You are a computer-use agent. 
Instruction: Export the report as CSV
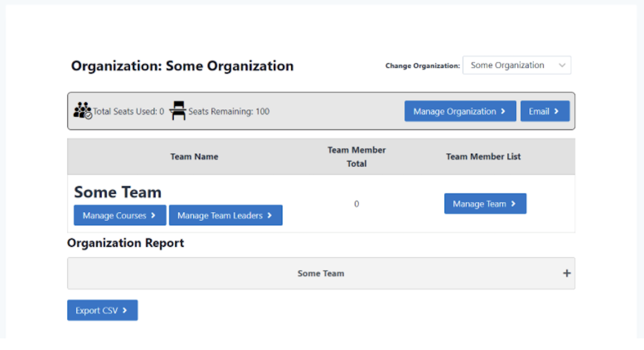click(x=102, y=310)
